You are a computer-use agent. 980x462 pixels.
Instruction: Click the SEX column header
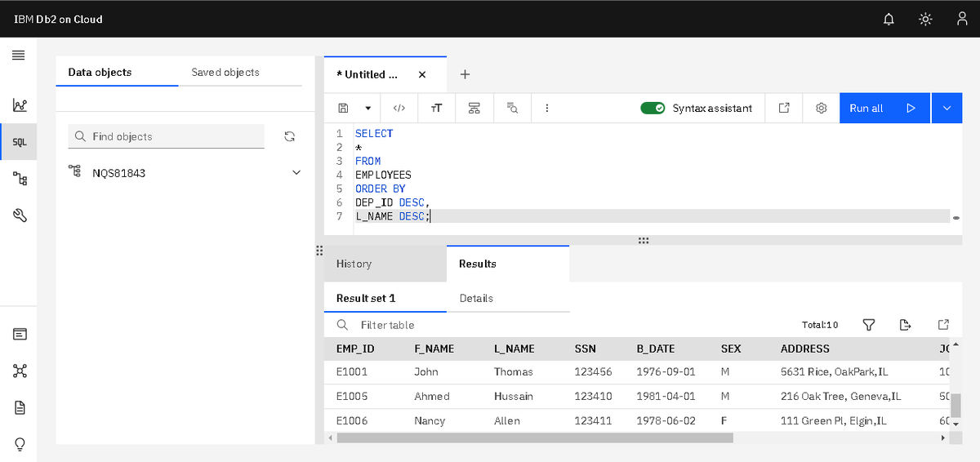pos(731,349)
